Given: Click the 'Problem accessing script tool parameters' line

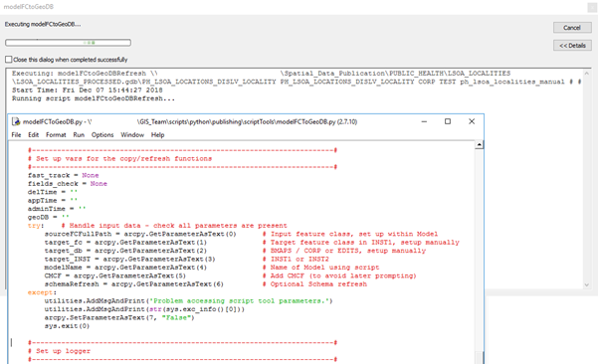Looking at the screenshot, I should click(188, 301).
